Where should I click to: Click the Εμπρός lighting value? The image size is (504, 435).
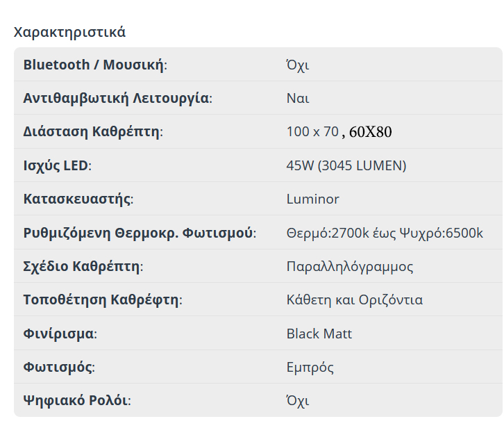(310, 367)
